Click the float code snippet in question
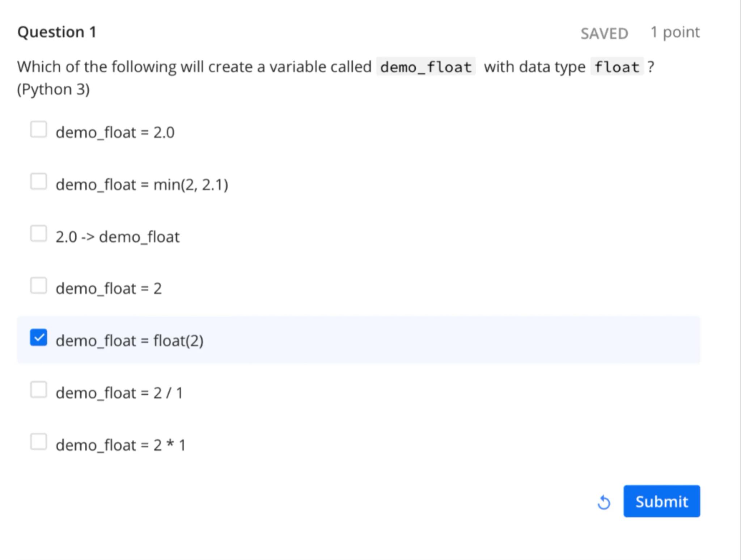The width and height of the screenshot is (741, 560). [617, 67]
